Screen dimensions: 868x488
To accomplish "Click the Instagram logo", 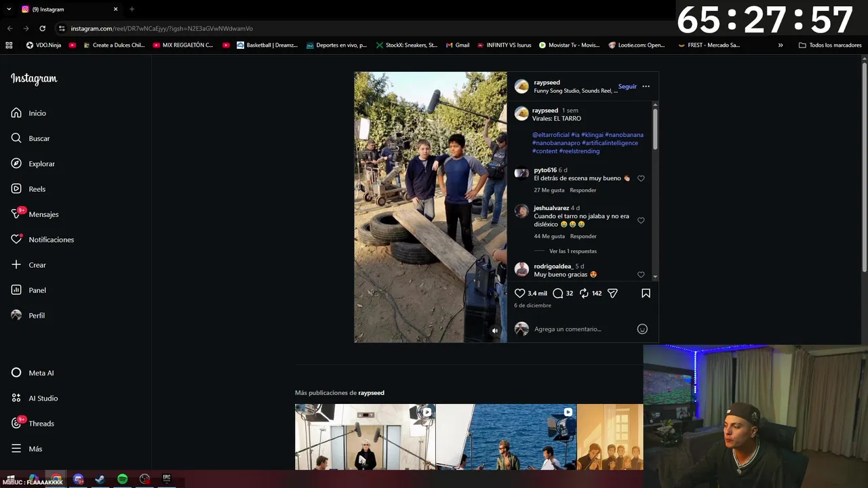I will [x=34, y=79].
